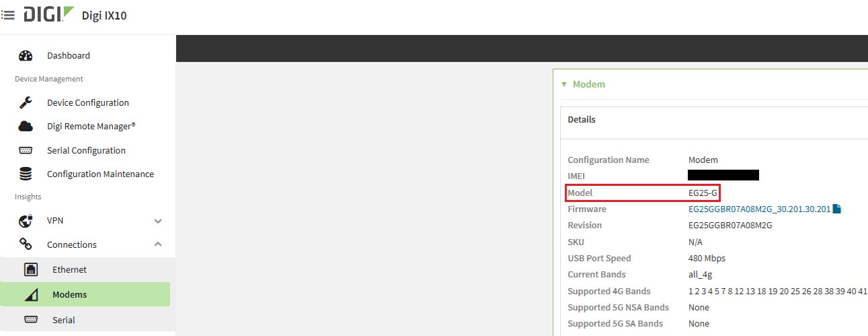This screenshot has height=336, width=868.
Task: Expand the VPN submenu chevron
Action: [158, 221]
